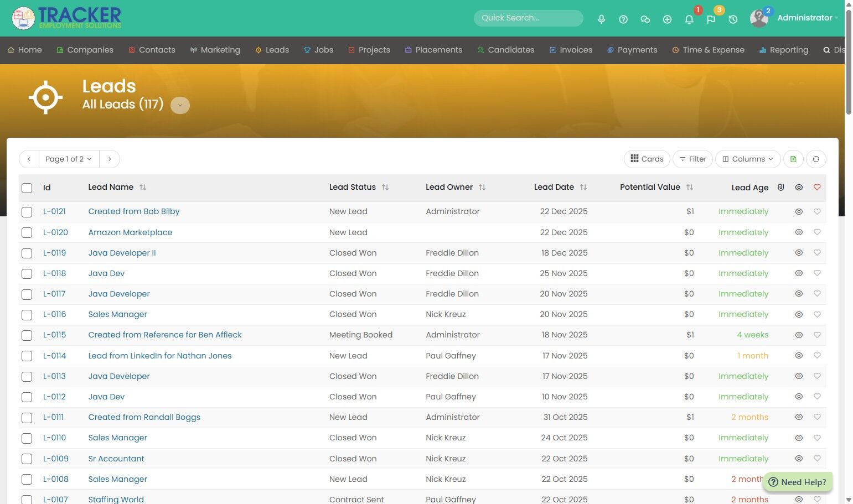853x504 pixels.
Task: Go to the Companies section
Action: pyautogui.click(x=85, y=50)
